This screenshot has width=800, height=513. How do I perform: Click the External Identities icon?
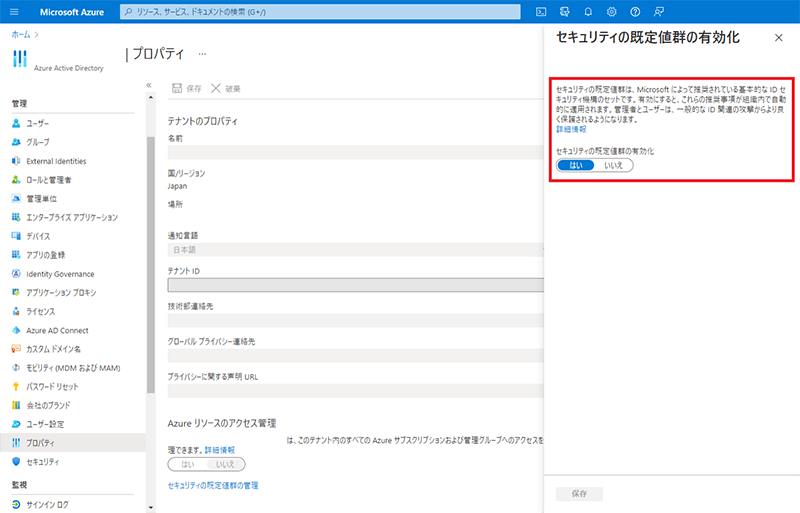[x=16, y=161]
